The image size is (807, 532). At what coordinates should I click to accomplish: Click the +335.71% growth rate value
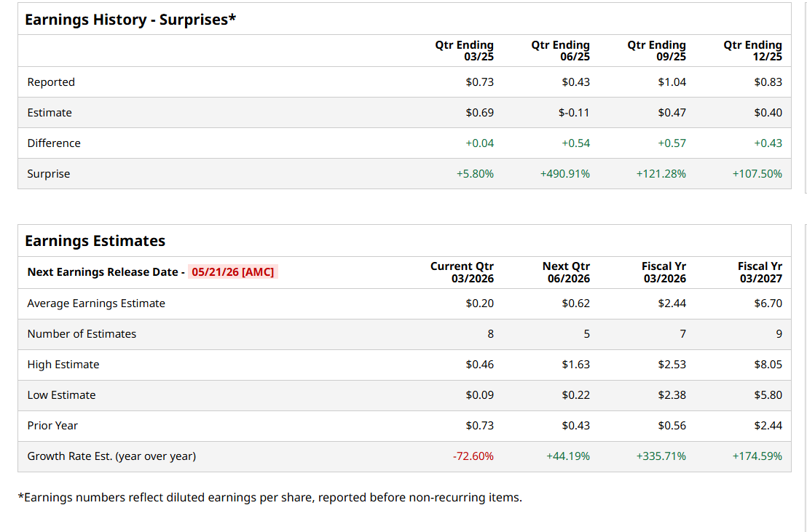661,456
